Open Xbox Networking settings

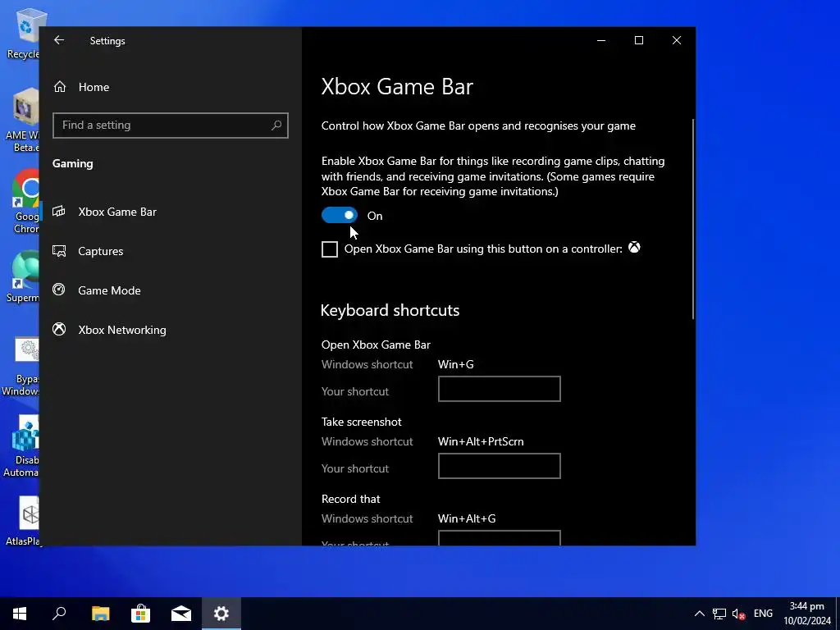tap(122, 330)
